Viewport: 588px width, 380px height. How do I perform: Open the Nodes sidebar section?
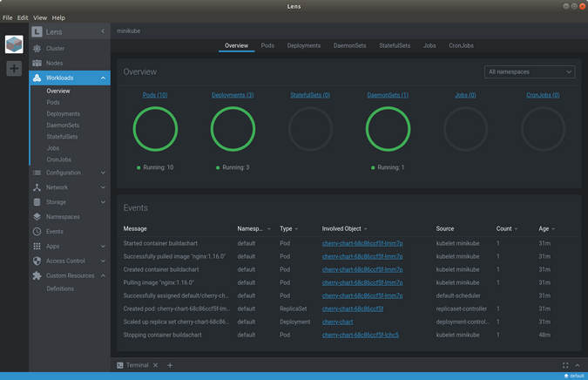pos(54,64)
